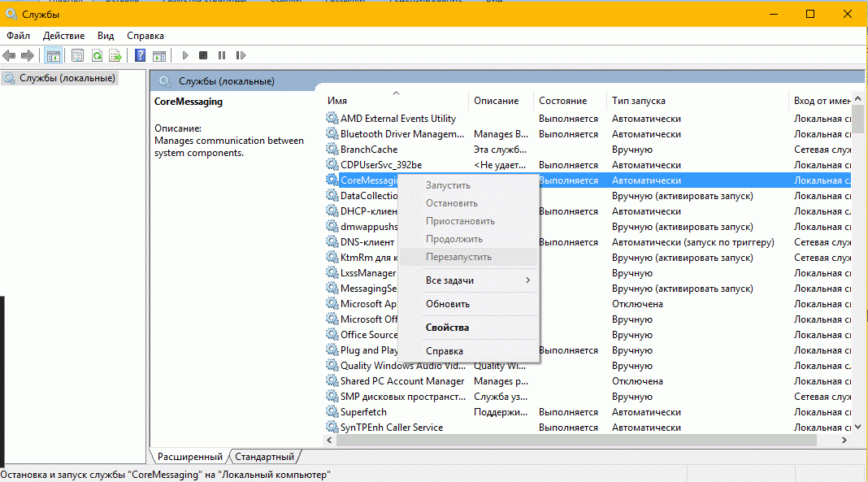Screen dimensions: 868x482
Task: Switch to the "Расширенный" tab
Action: point(189,457)
